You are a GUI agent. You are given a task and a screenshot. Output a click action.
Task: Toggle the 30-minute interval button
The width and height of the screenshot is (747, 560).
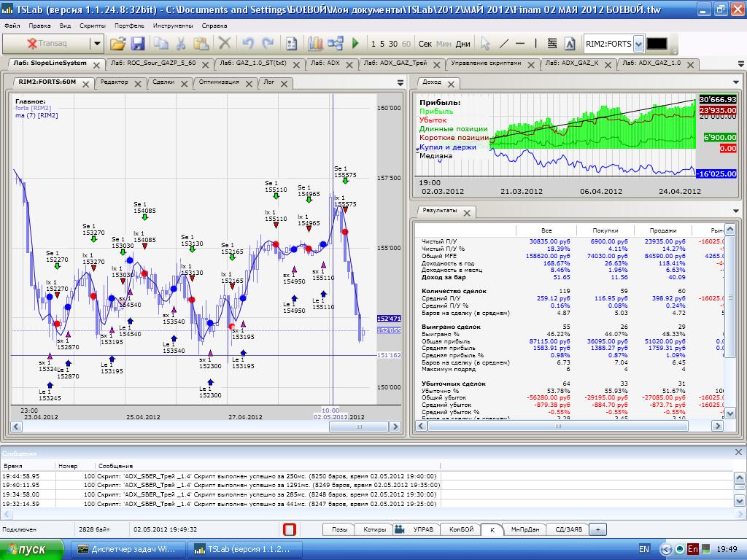click(x=393, y=44)
